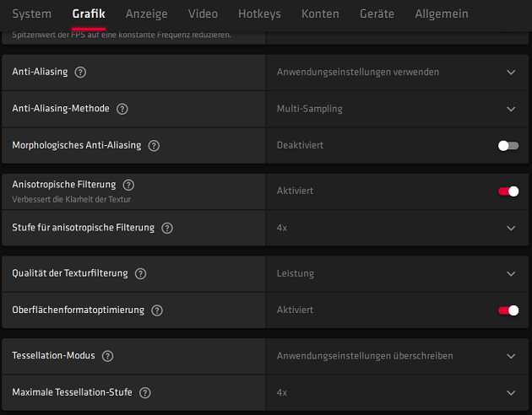This screenshot has height=415, width=532.
Task: Show help for Stufe für anisotropische Filterung
Action: [x=167, y=228]
